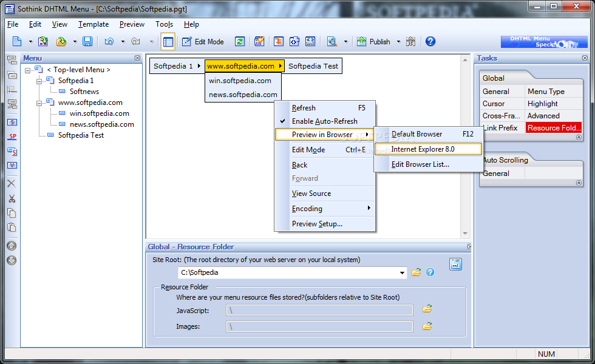Image resolution: width=595 pixels, height=364 pixels.
Task: Open dropdown arrow next to Publish
Action: tap(398, 42)
